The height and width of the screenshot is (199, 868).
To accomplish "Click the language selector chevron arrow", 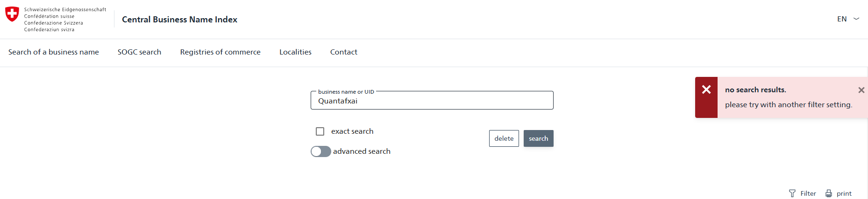I will coord(856,19).
